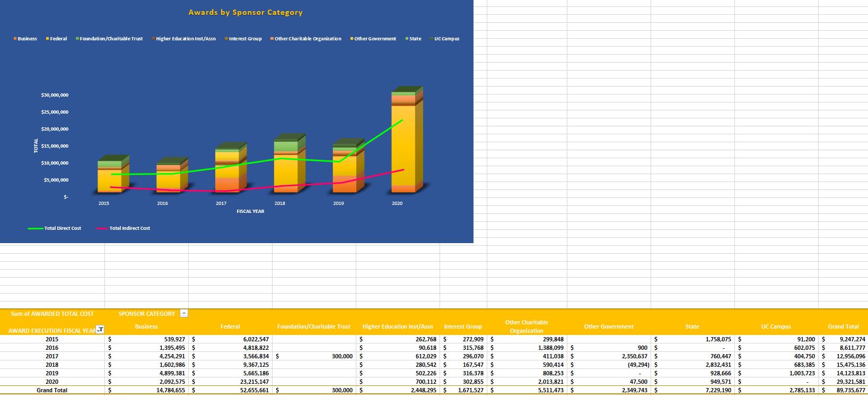
Task: Select the Foundation/Charitable Trust legend entry
Action: click(x=111, y=39)
